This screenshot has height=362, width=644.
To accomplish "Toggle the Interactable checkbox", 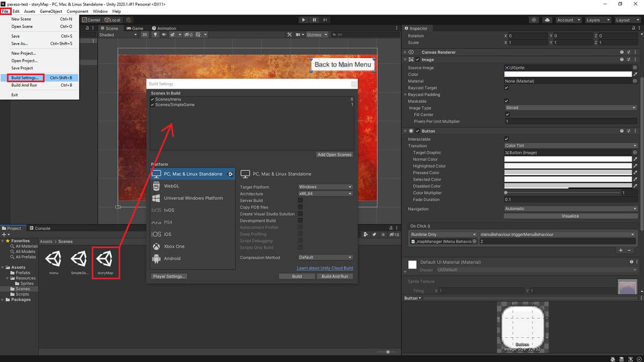I will click(506, 139).
